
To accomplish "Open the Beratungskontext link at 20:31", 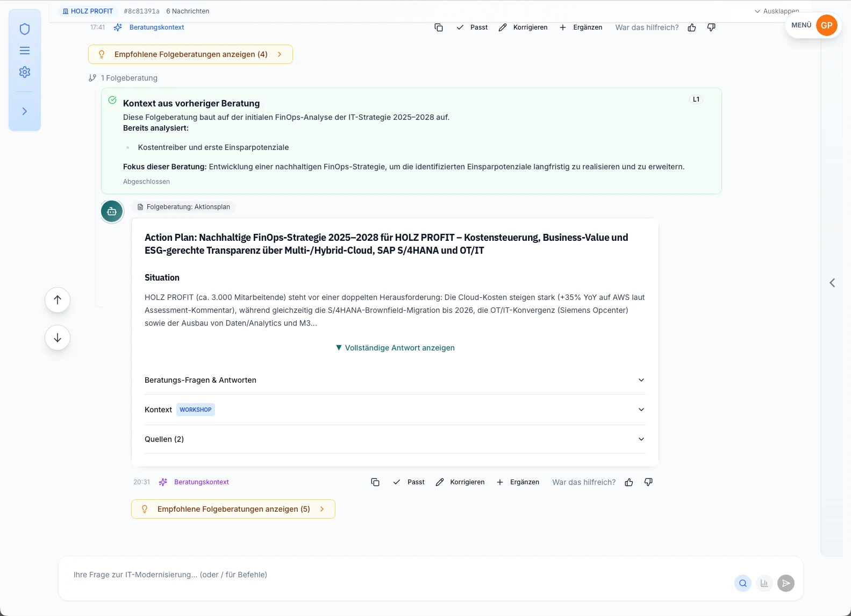I will 201,482.
